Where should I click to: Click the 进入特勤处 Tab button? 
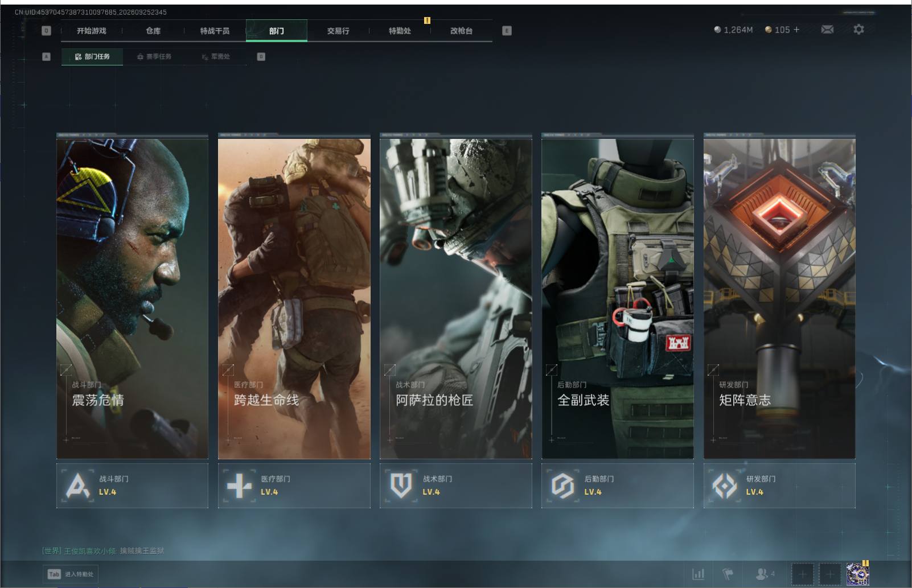click(x=71, y=574)
